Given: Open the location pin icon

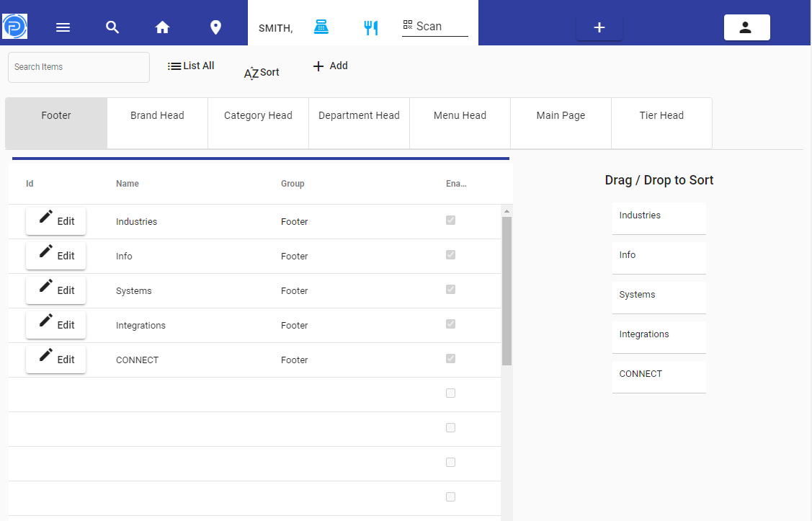Looking at the screenshot, I should [216, 27].
